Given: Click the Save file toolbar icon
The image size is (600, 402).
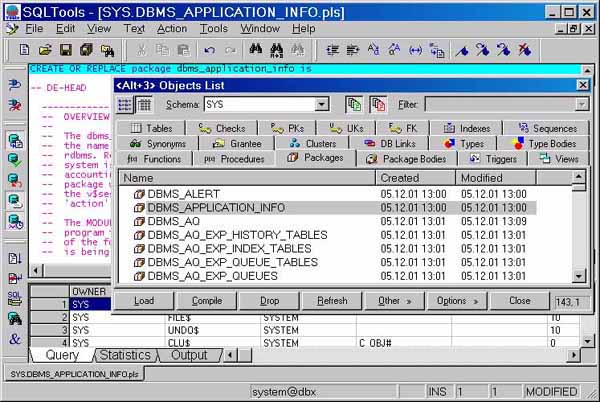Looking at the screenshot, I should tap(66, 49).
